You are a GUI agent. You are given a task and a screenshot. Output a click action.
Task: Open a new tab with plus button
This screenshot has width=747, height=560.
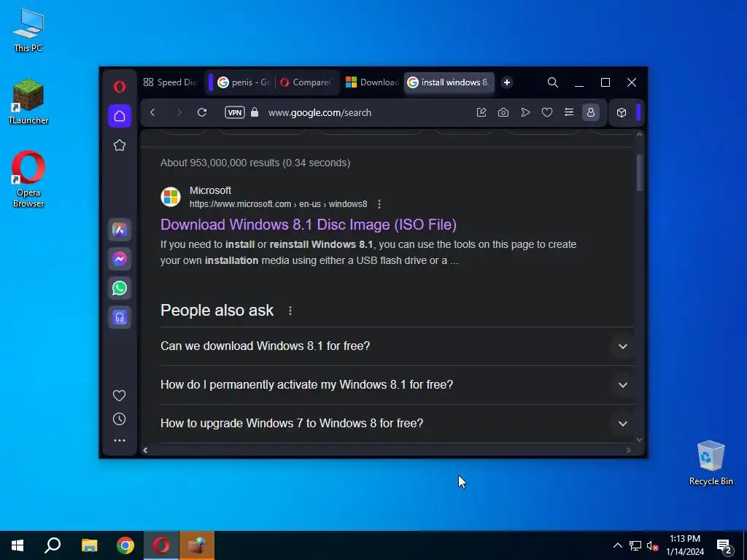tap(507, 82)
